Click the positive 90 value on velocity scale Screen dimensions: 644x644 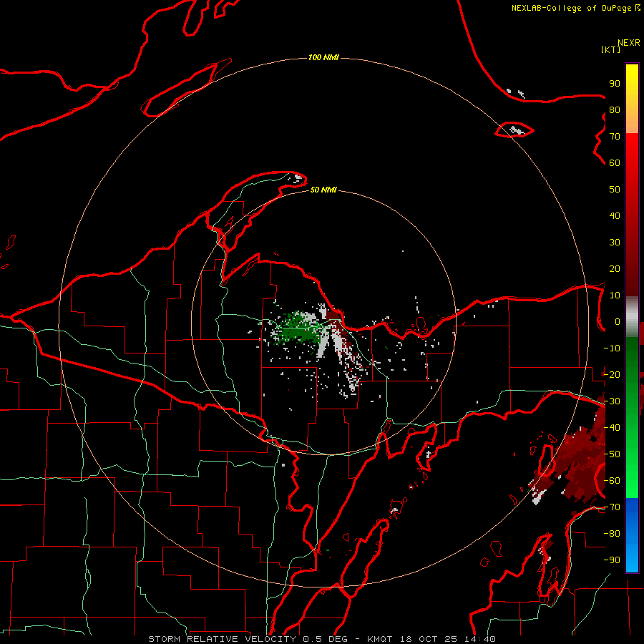click(615, 84)
